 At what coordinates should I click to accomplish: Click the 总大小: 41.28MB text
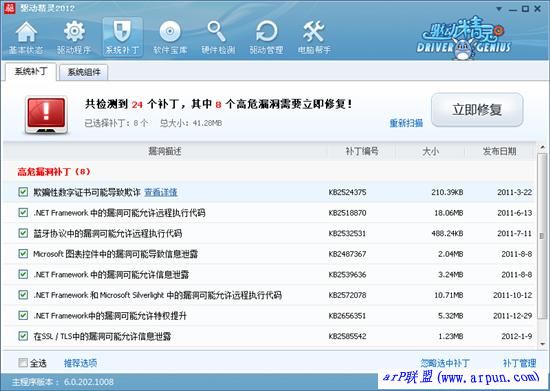tap(191, 123)
